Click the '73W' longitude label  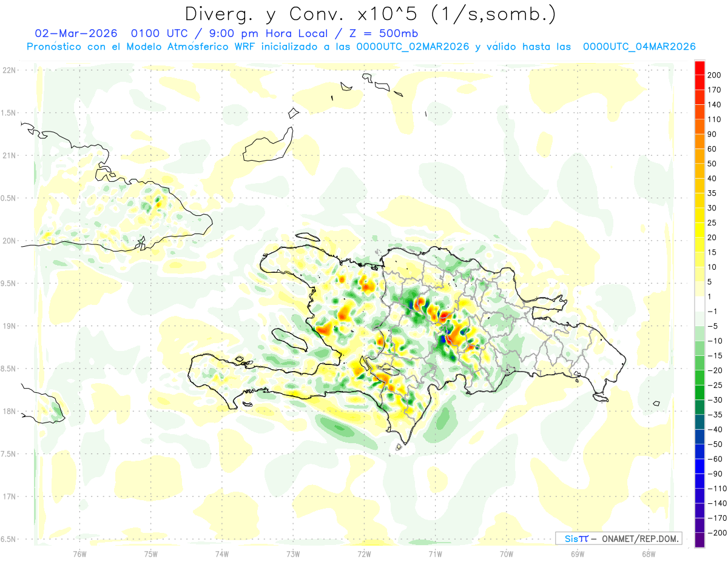(293, 554)
